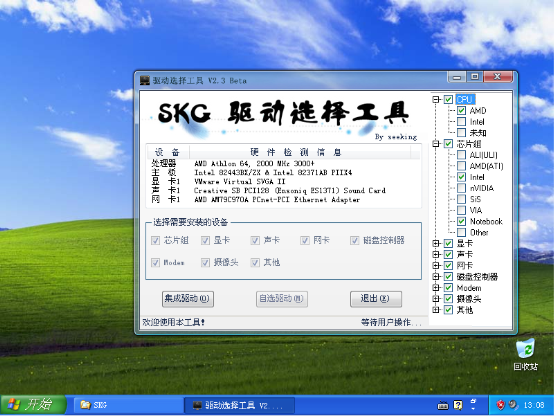Switch to the SKG folder taskbar item

pyautogui.click(x=128, y=405)
